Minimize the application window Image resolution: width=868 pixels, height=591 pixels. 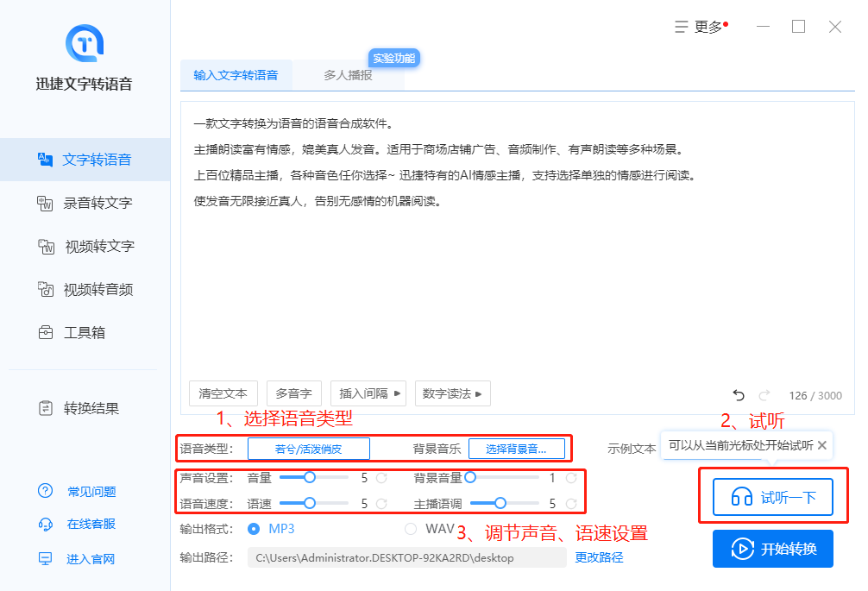pos(764,27)
